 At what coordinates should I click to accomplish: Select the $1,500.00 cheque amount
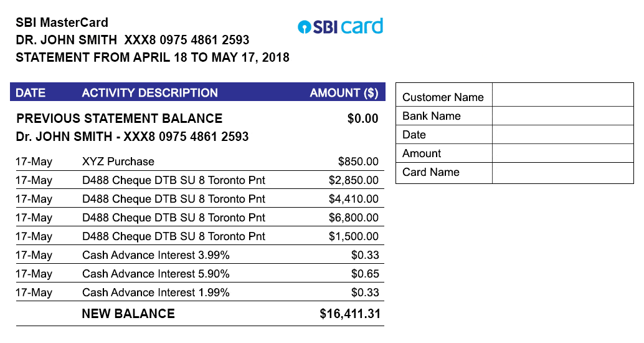tap(353, 236)
